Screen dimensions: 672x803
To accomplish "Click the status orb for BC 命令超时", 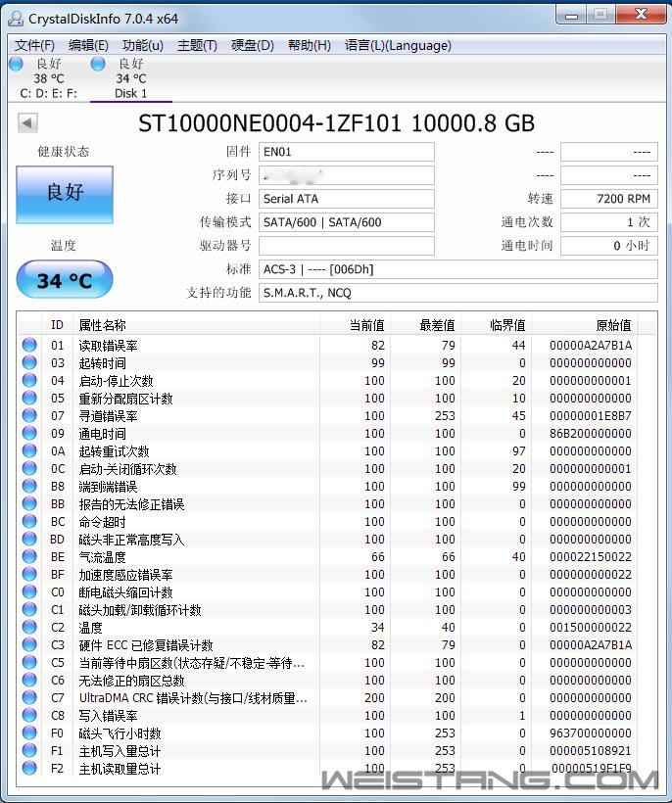I will [29, 521].
